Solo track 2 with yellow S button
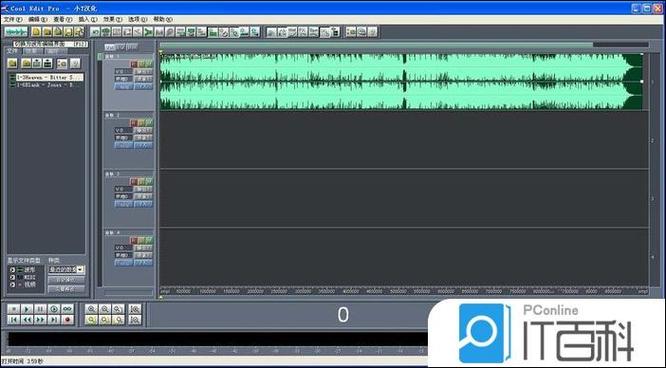 click(141, 122)
